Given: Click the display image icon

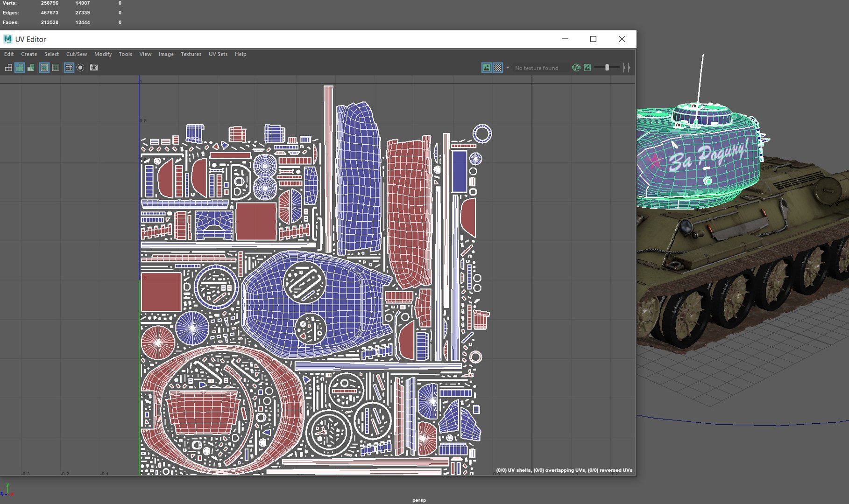Looking at the screenshot, I should pyautogui.click(x=486, y=68).
